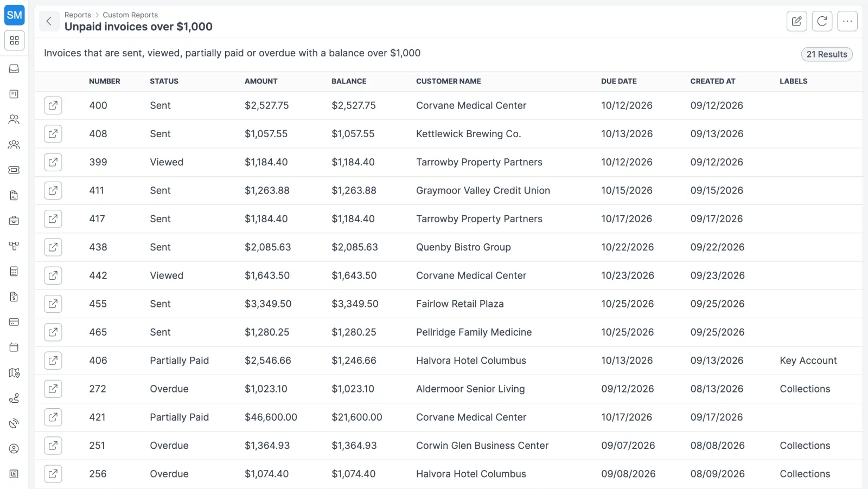This screenshot has height=489, width=868.
Task: Open invoice 400 via its link icon
Action: (x=53, y=105)
